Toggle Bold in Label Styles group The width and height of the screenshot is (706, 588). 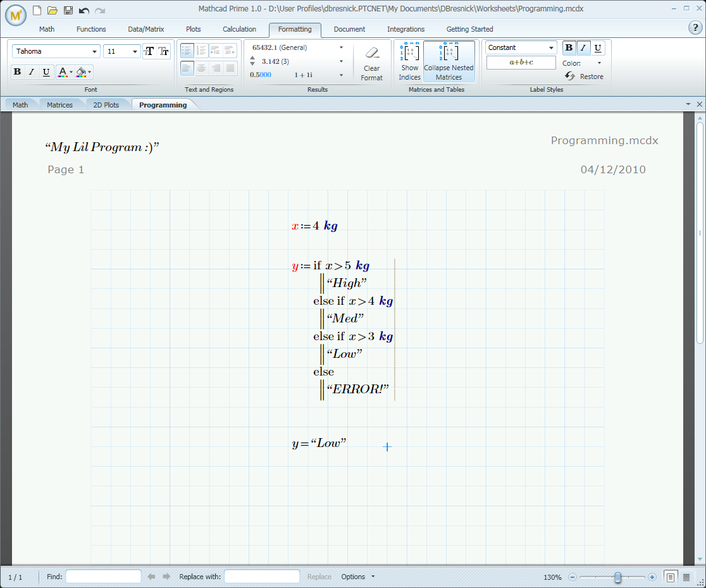(569, 48)
